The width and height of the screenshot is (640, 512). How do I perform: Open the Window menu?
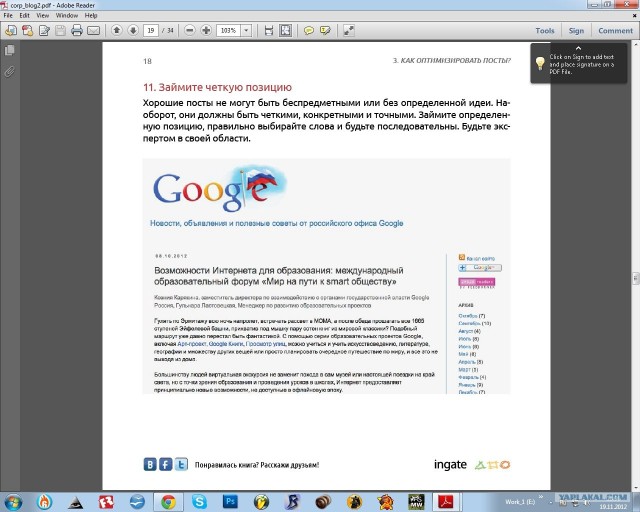click(69, 16)
